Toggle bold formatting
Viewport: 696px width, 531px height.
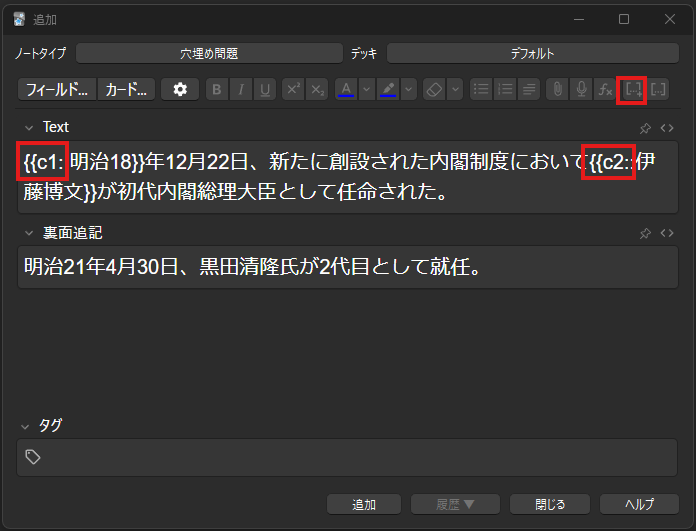[x=217, y=89]
